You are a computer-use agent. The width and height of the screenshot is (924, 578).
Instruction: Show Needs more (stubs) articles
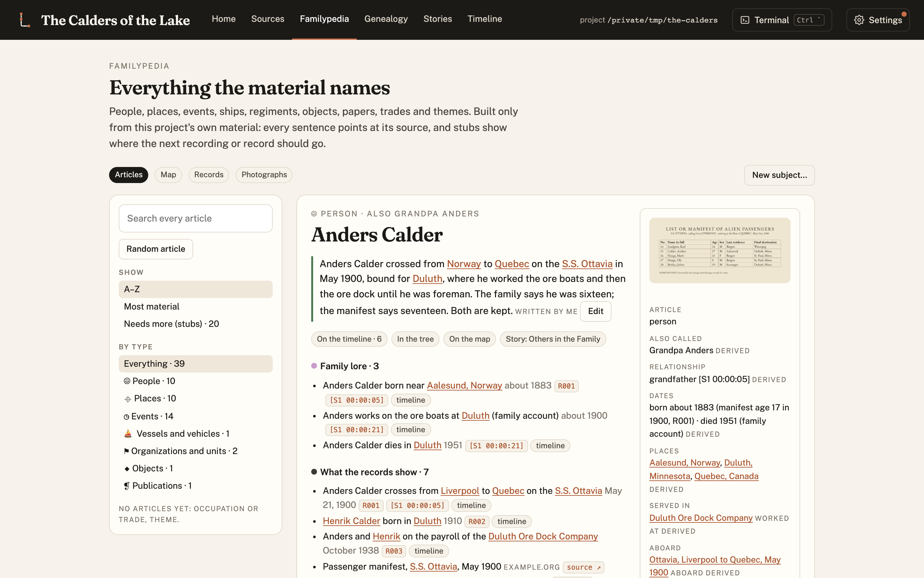click(x=195, y=324)
